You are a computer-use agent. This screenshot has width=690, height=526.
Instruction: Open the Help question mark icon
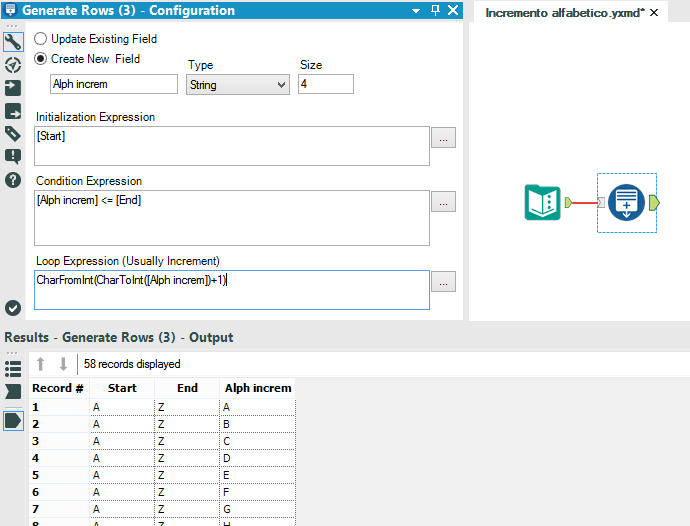[13, 180]
